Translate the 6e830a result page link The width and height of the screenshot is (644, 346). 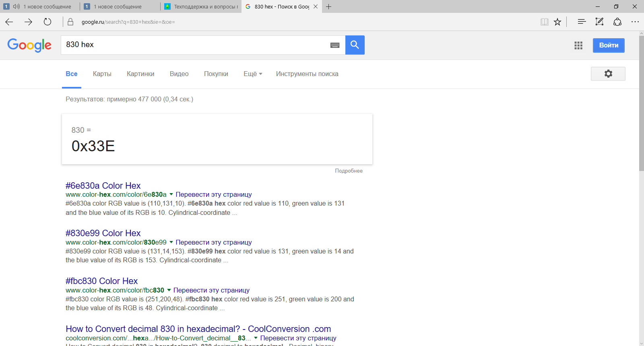[214, 195]
